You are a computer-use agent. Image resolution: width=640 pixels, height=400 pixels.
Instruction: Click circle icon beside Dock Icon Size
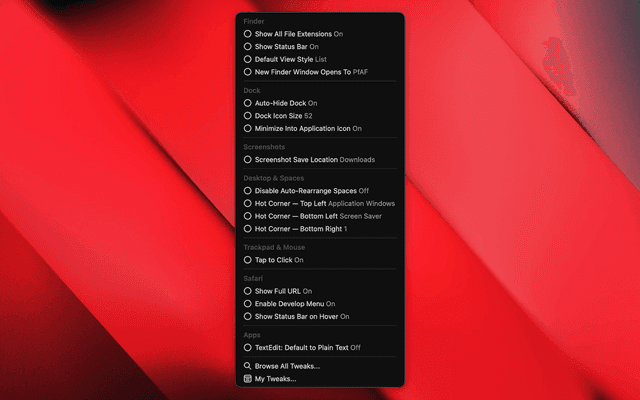(x=248, y=116)
